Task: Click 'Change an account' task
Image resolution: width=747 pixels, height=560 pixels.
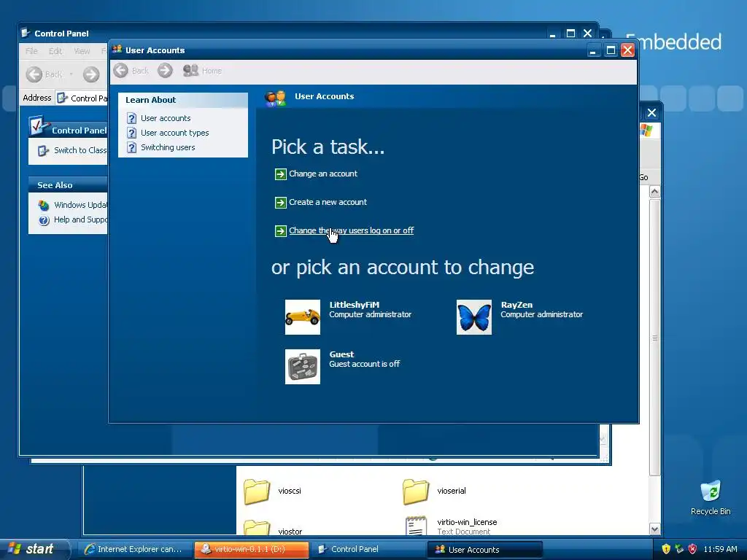Action: (x=323, y=174)
